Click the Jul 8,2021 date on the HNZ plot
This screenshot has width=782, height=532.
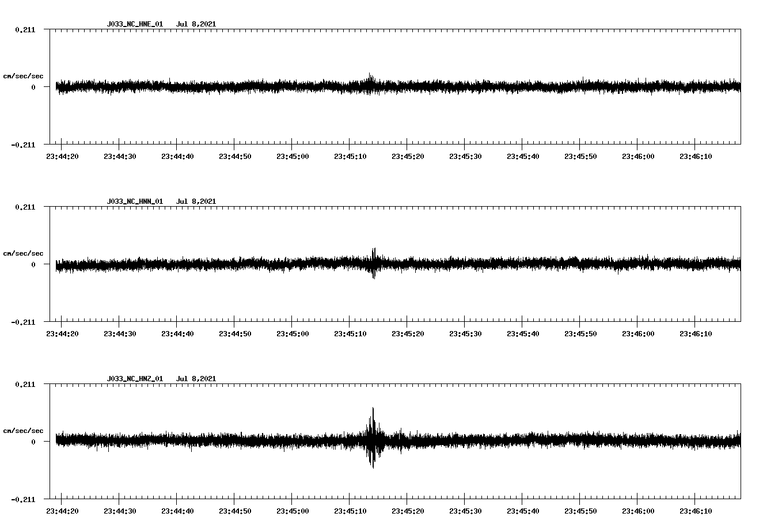pyautogui.click(x=197, y=379)
